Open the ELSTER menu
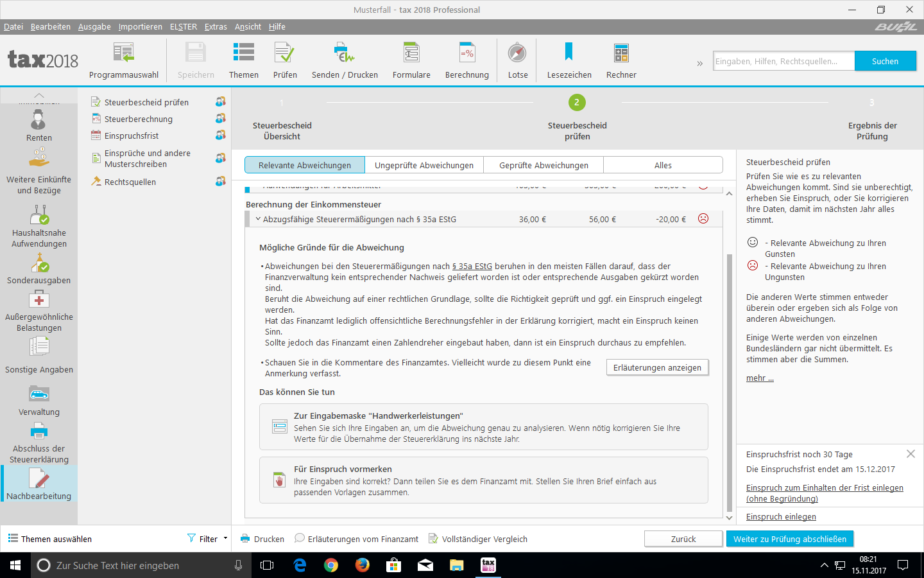 point(184,26)
